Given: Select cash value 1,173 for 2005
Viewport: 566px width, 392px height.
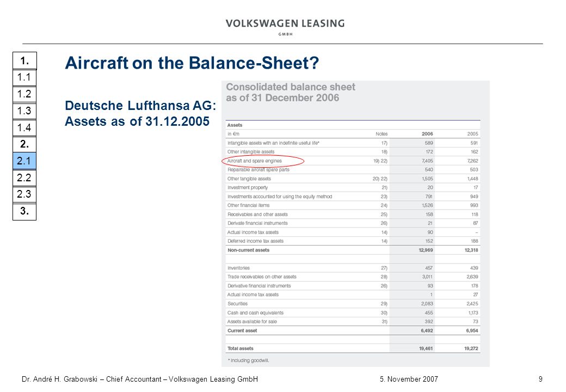Looking at the screenshot, I should coord(472,313).
